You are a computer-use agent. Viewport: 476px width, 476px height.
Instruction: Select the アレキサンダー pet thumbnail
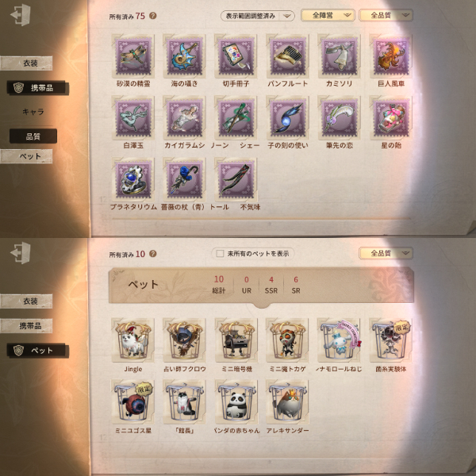pos(287,402)
